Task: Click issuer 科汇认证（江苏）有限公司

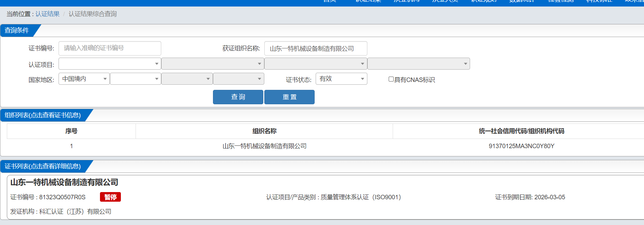Action: (x=75, y=212)
